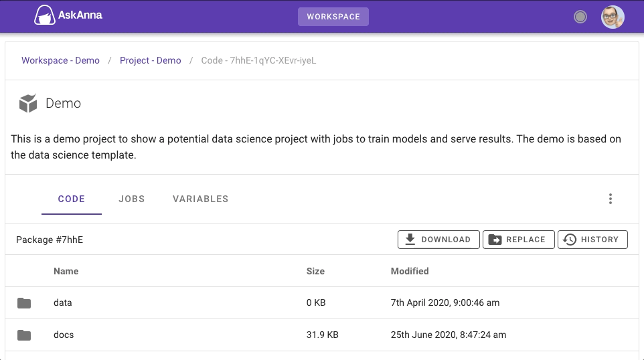Click the AskAnna logo
The image size is (644, 360).
pos(68,15)
